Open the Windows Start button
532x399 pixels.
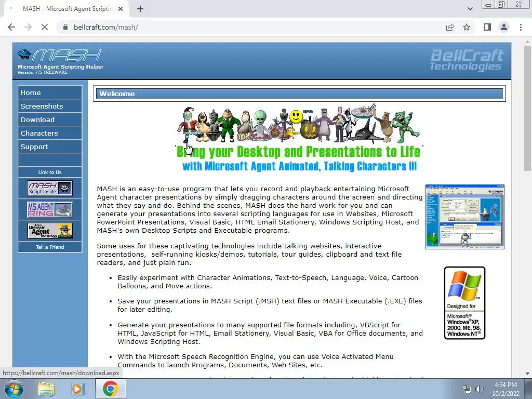tap(13, 389)
